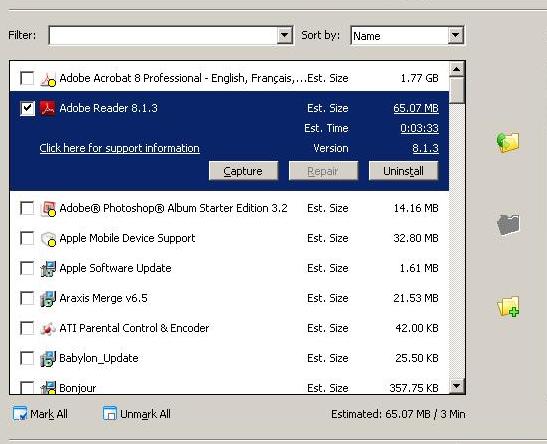Click the green arrow folder icon on right
Viewport: 547px width, 444px height.
pyautogui.click(x=508, y=142)
